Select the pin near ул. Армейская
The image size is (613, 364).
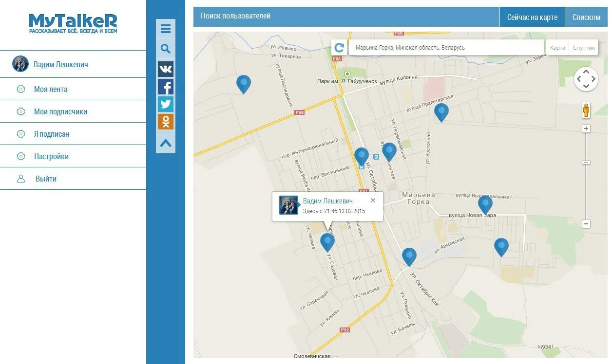[x=409, y=257]
